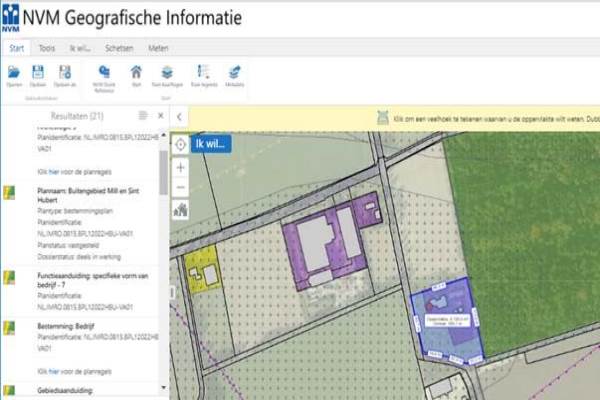Switch to the Start tab
The image size is (600, 400).
click(x=16, y=48)
